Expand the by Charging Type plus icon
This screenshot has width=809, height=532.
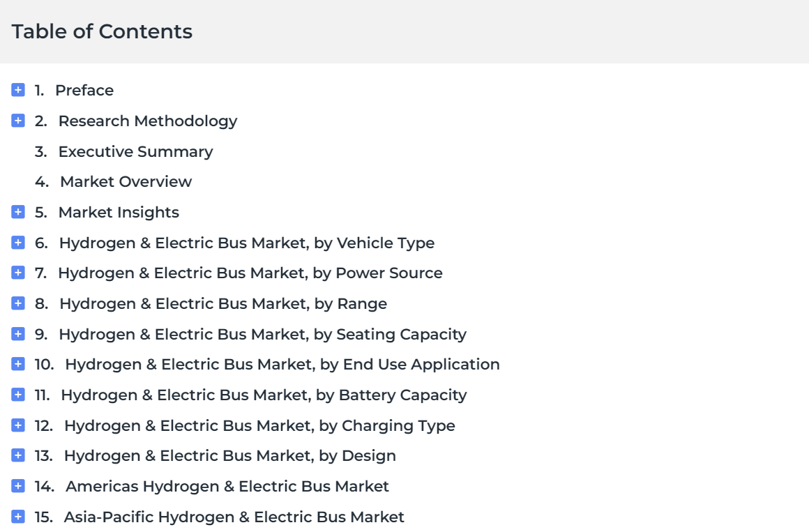tap(18, 425)
